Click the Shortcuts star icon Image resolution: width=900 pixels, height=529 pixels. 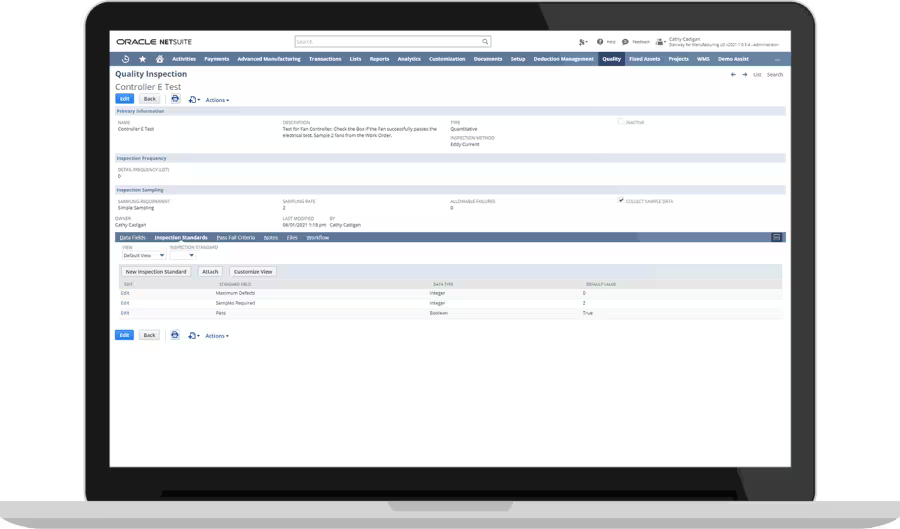[141, 59]
